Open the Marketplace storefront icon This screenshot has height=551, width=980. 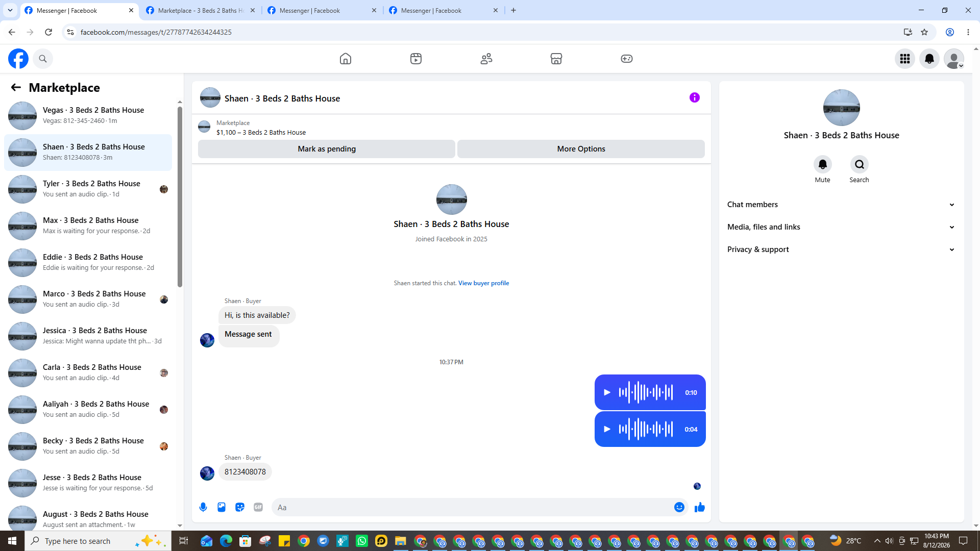556,59
